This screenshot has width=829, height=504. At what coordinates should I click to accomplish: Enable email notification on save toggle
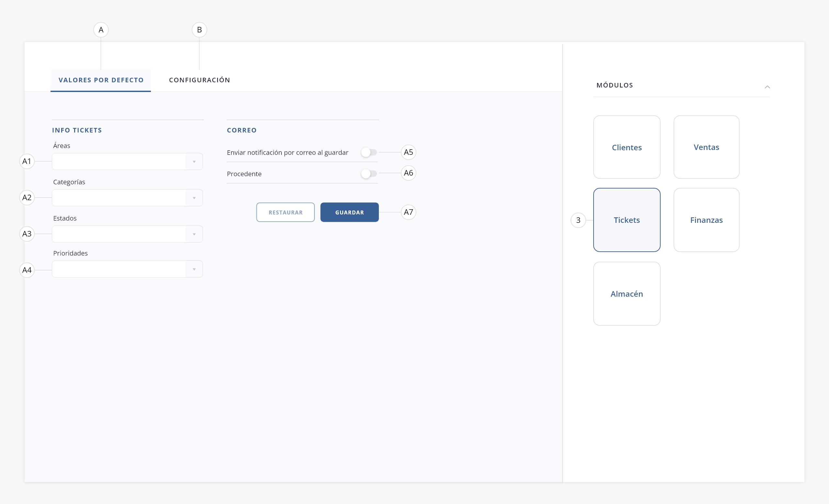point(369,153)
